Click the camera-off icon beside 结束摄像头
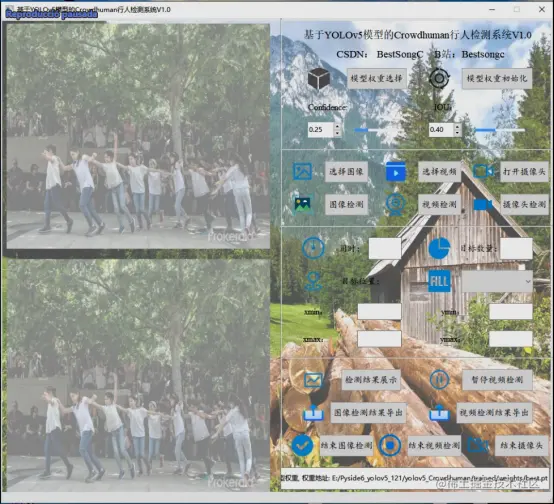The width and height of the screenshot is (554, 504). click(x=478, y=445)
